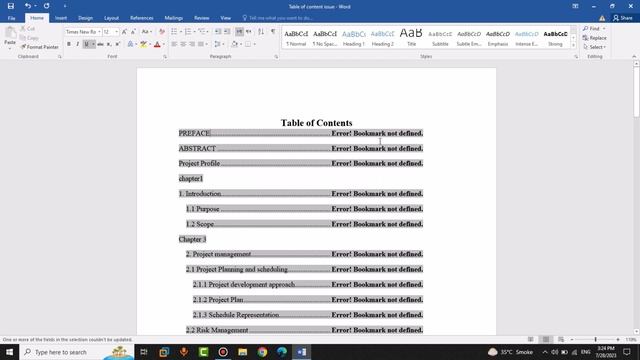Open the Font dialog launcher
640x360 pixels.
pos(165,57)
